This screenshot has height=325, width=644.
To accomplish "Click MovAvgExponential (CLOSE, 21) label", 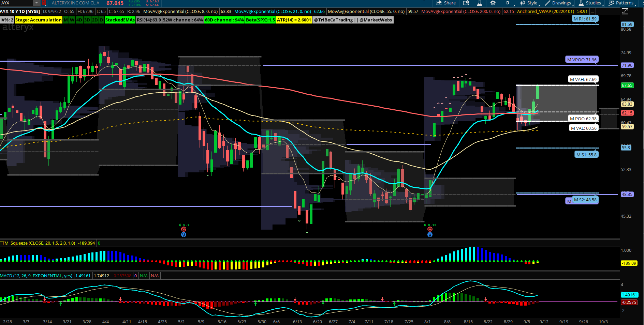I will pos(273,12).
